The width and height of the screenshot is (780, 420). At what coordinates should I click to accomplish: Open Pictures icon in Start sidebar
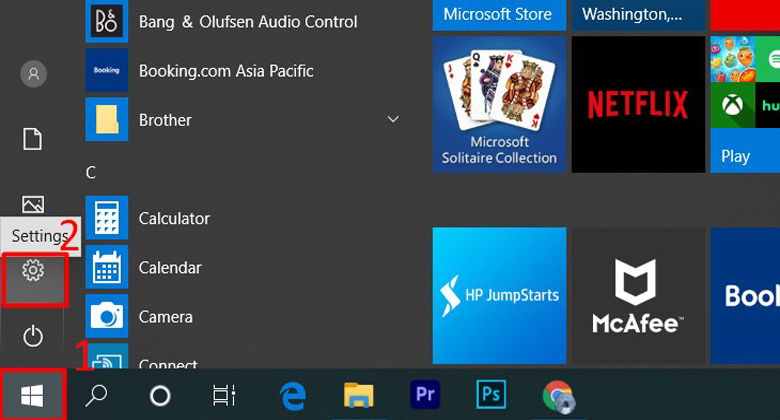coord(33,205)
